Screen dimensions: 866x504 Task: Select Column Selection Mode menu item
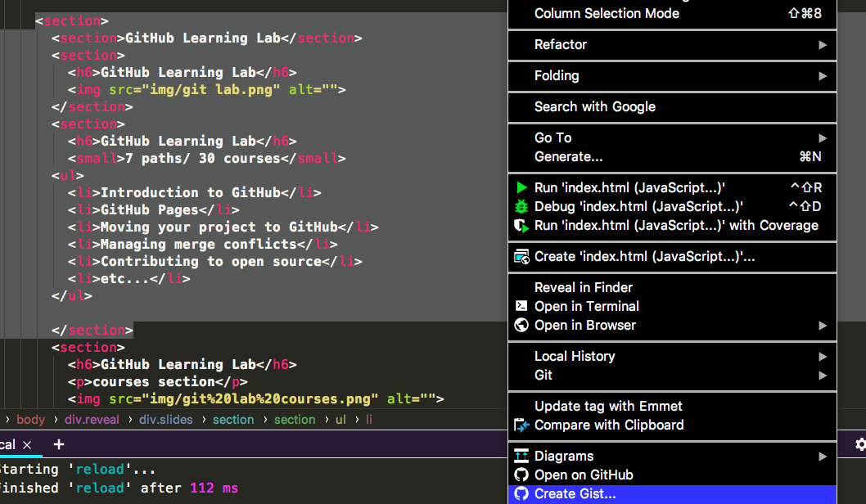(x=672, y=13)
